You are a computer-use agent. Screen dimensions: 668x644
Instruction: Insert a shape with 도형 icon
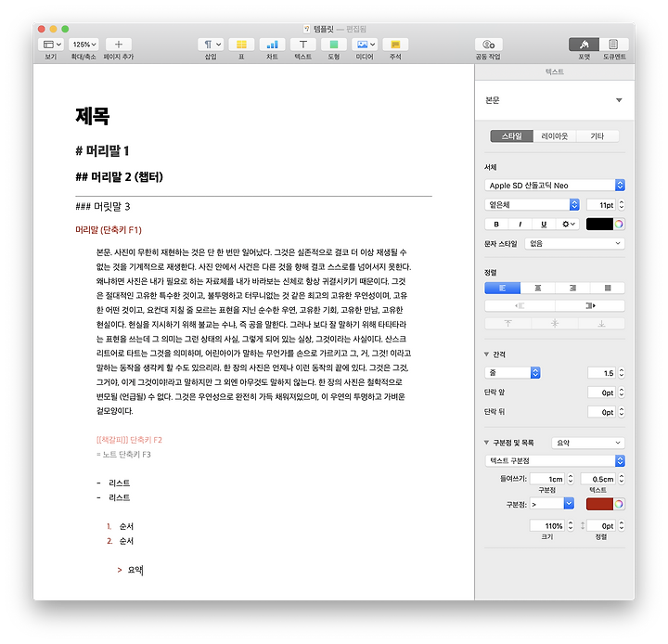(x=334, y=45)
